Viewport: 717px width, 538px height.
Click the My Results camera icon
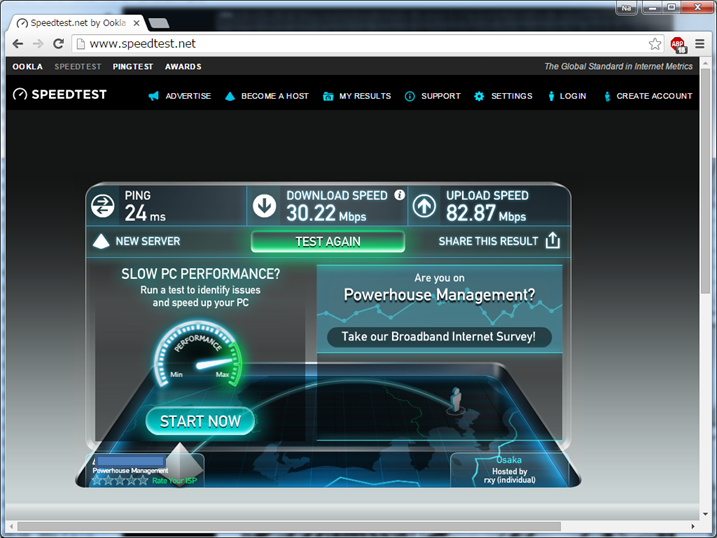coord(328,96)
